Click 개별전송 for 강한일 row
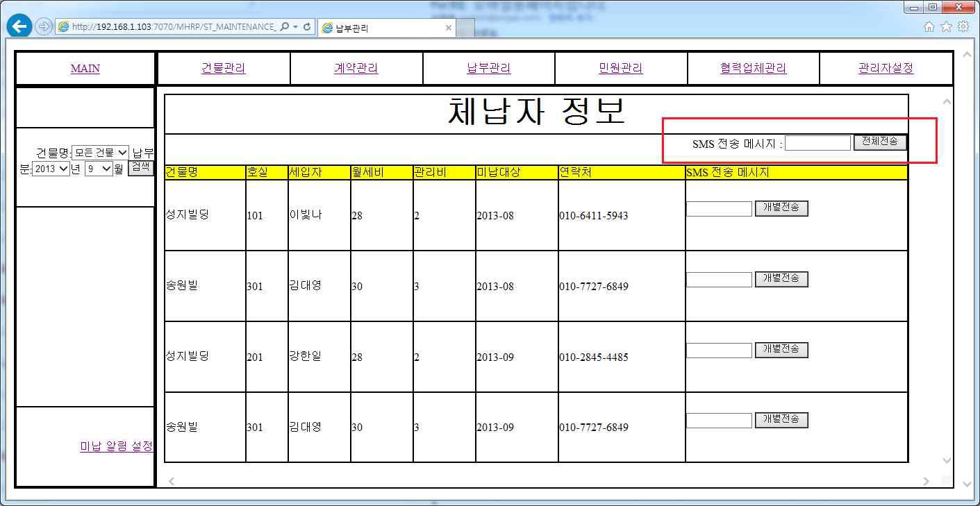This screenshot has width=980, height=506. point(781,350)
